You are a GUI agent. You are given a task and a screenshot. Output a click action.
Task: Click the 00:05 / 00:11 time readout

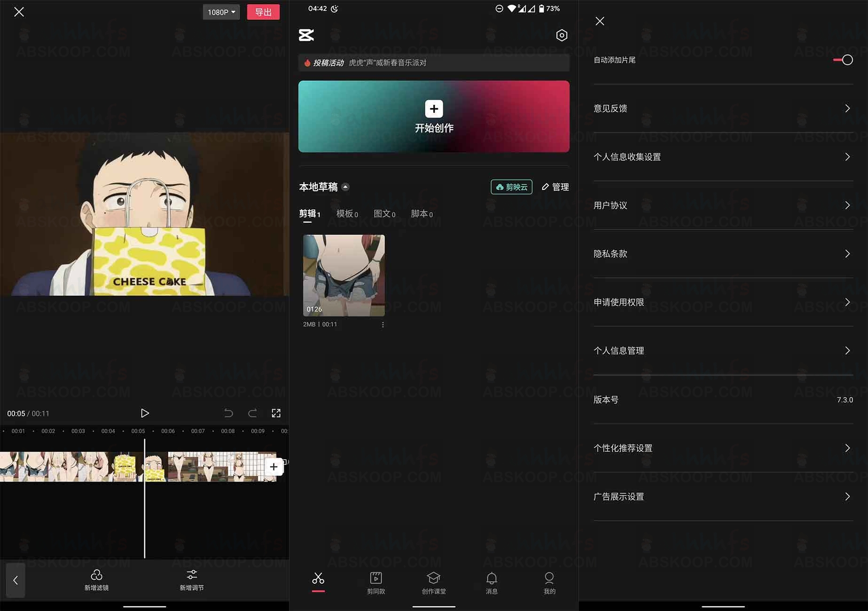tap(28, 414)
